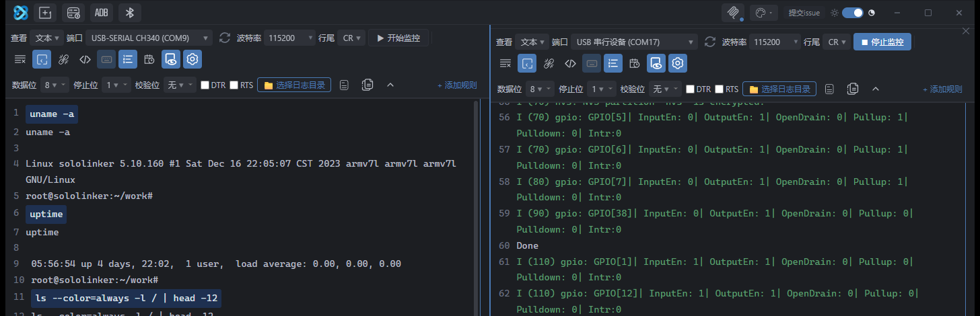Click the juejin-style notification icon with blue dot
The image size is (980, 316).
732,12
